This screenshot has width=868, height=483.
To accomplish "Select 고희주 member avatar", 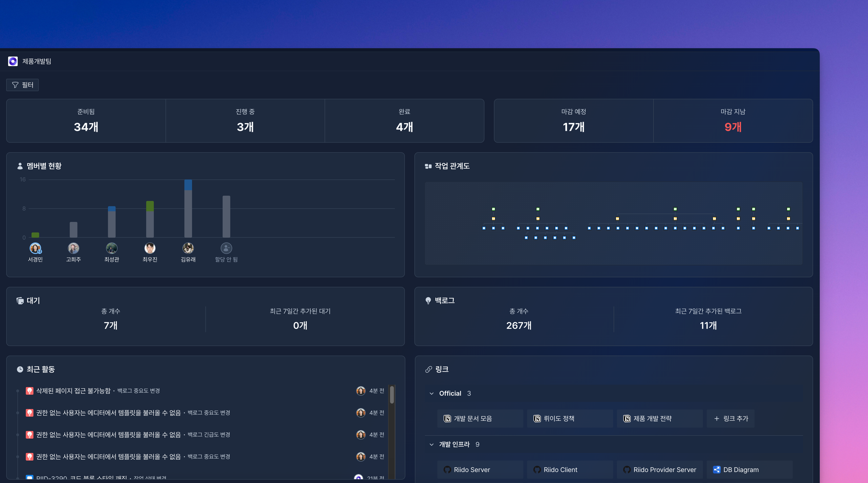I will click(x=74, y=248).
